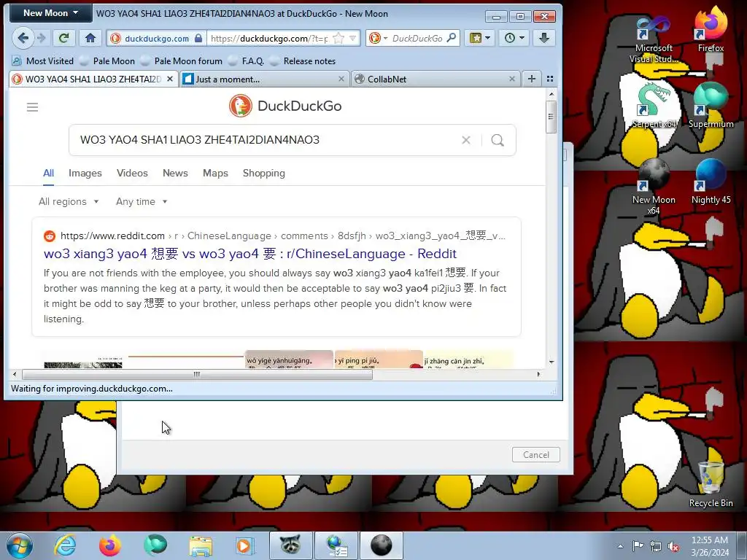Open a new tab with the plus button
This screenshot has width=747, height=560.
tap(532, 79)
